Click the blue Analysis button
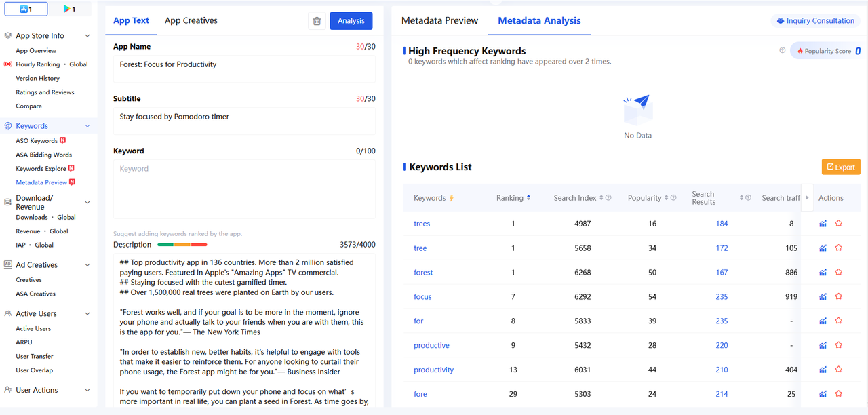Viewport: 868px width, 415px height. pos(351,21)
